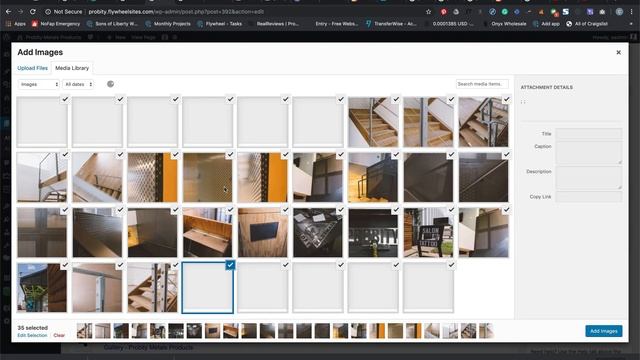This screenshot has width=640, height=360.
Task: Close the Add Images dialog
Action: [618, 52]
